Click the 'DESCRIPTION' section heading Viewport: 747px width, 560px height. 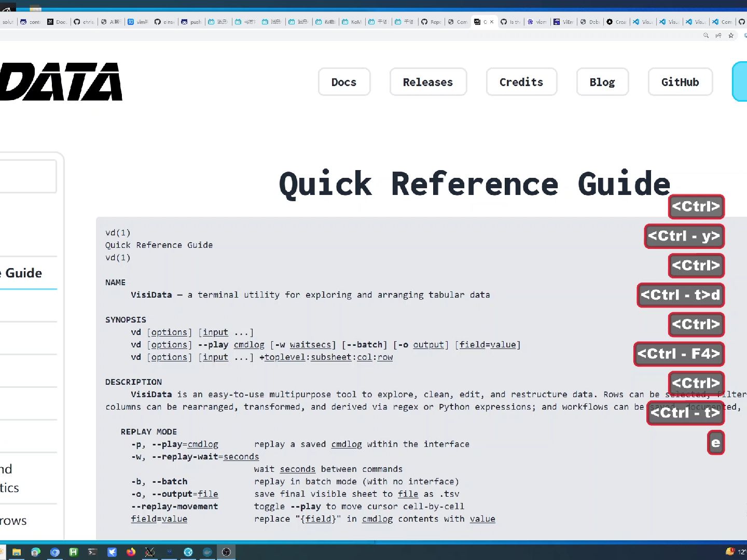pos(133,382)
